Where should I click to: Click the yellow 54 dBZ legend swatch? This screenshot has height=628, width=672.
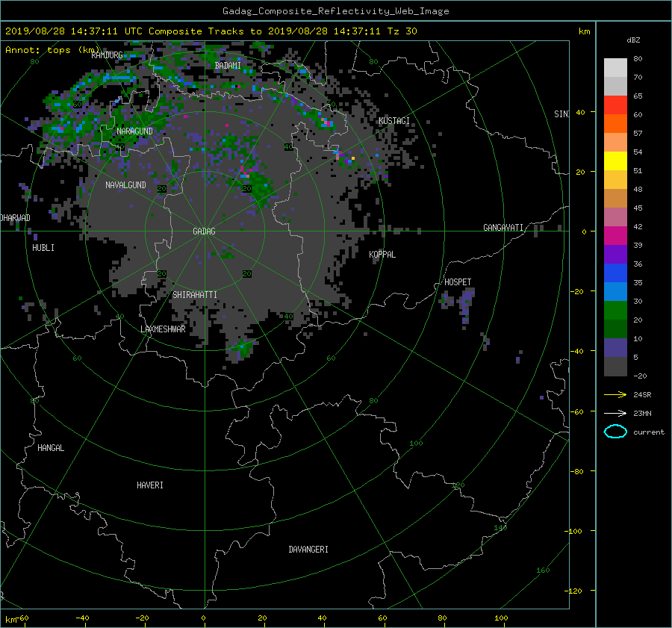click(615, 161)
